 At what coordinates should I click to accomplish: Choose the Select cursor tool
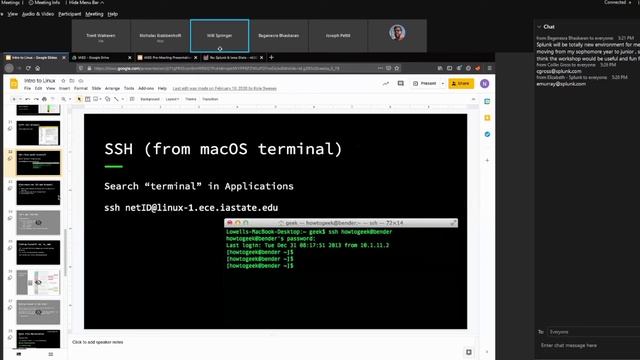point(79,99)
